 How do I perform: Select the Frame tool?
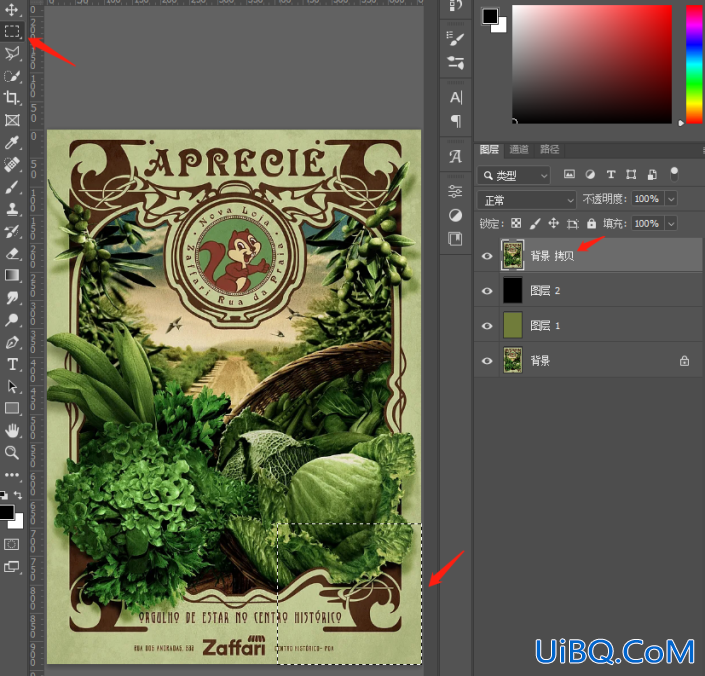12,120
